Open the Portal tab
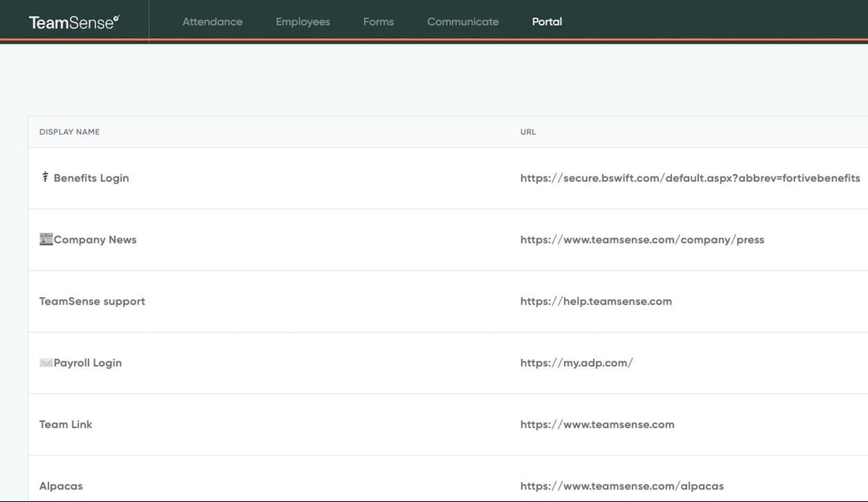868x502 pixels. point(547,22)
